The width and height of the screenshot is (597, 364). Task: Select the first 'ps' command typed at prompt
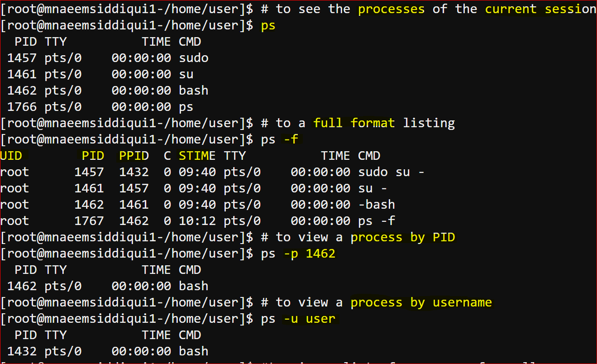(x=268, y=26)
